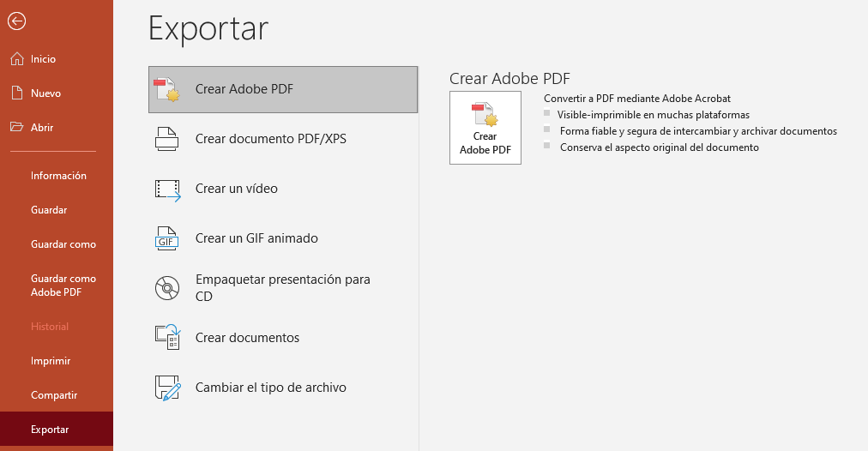
Task: Click the back arrow icon
Action: (15, 21)
